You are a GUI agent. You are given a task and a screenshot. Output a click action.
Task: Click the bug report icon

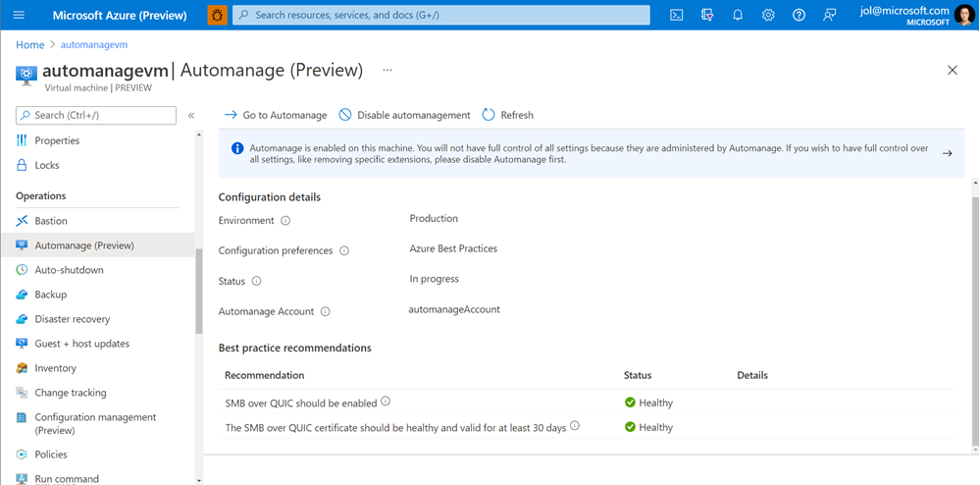point(218,15)
